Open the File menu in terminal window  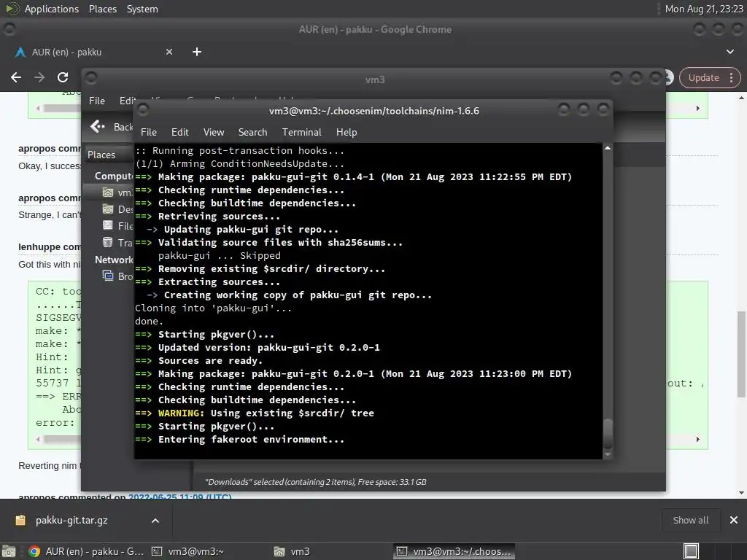pos(149,133)
